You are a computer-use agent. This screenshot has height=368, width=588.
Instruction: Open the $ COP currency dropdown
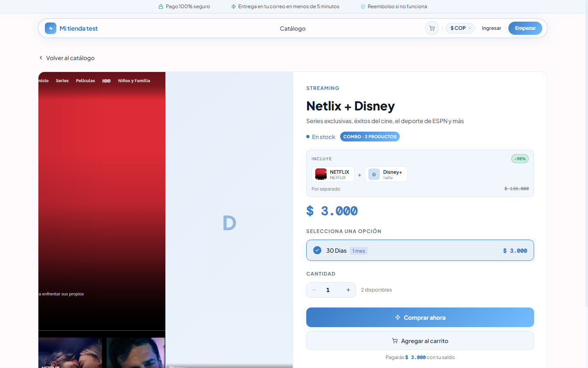click(460, 28)
